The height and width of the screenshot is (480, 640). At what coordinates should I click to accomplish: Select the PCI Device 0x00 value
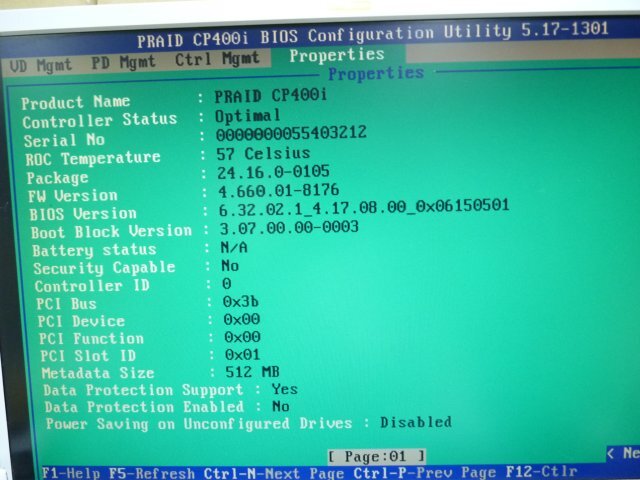click(x=242, y=319)
